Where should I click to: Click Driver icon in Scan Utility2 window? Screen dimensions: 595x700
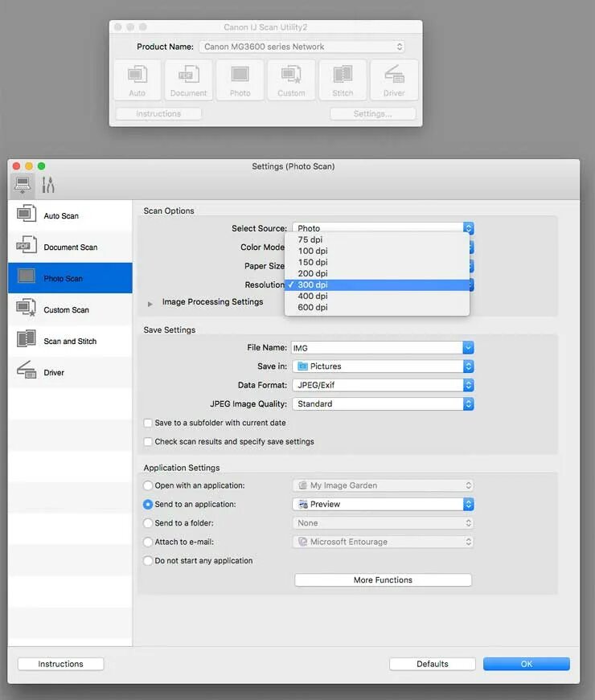[x=394, y=80]
